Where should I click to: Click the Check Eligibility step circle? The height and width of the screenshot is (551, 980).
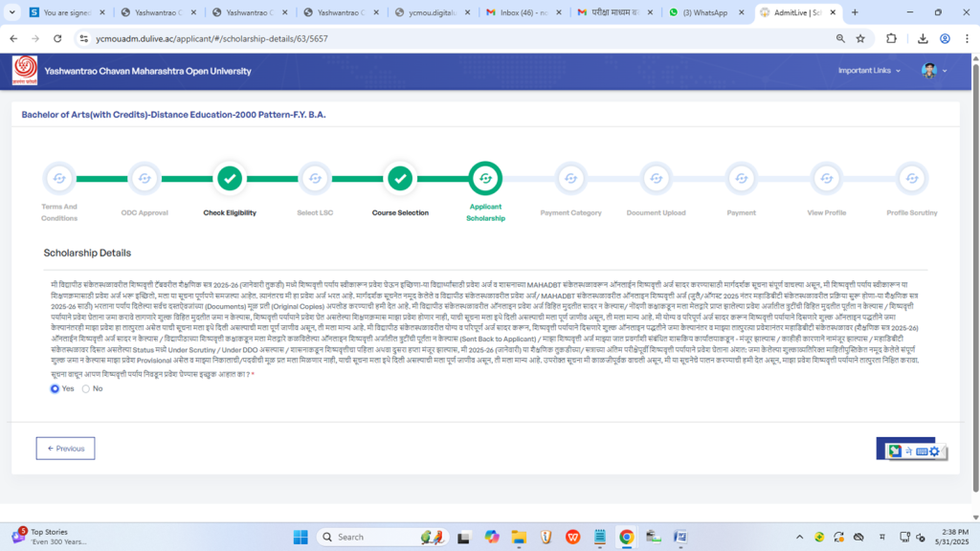230,178
